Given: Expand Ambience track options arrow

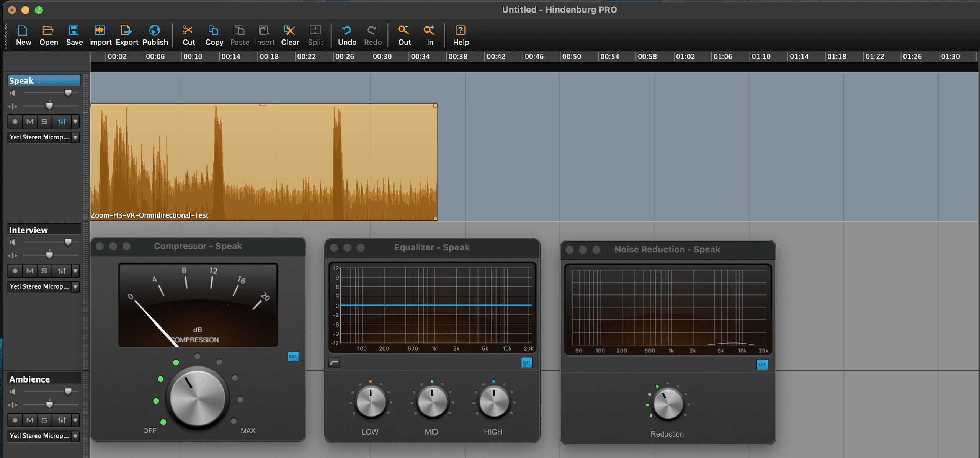Looking at the screenshot, I should coord(75,420).
